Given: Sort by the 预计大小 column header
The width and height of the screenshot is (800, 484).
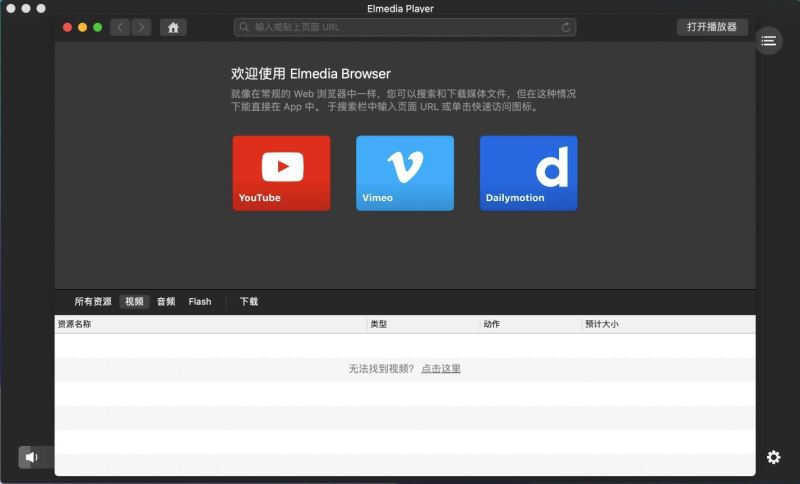Looking at the screenshot, I should 669,324.
